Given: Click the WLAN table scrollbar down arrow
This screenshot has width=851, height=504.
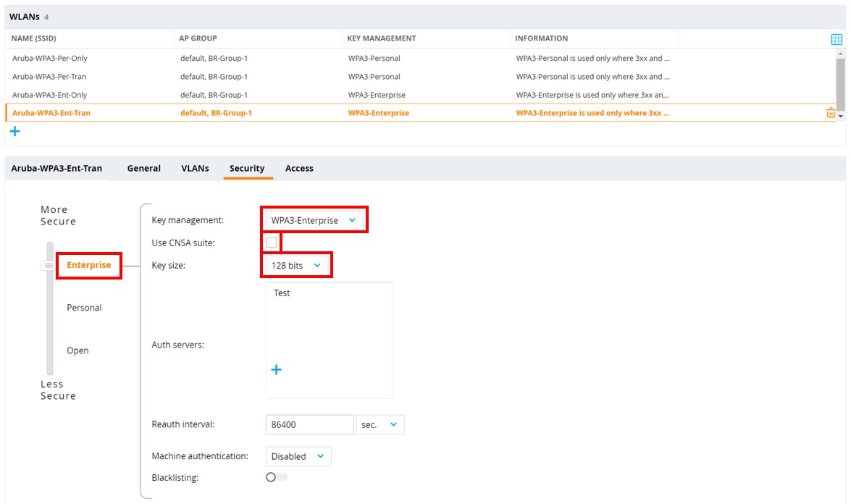Looking at the screenshot, I should [x=841, y=116].
